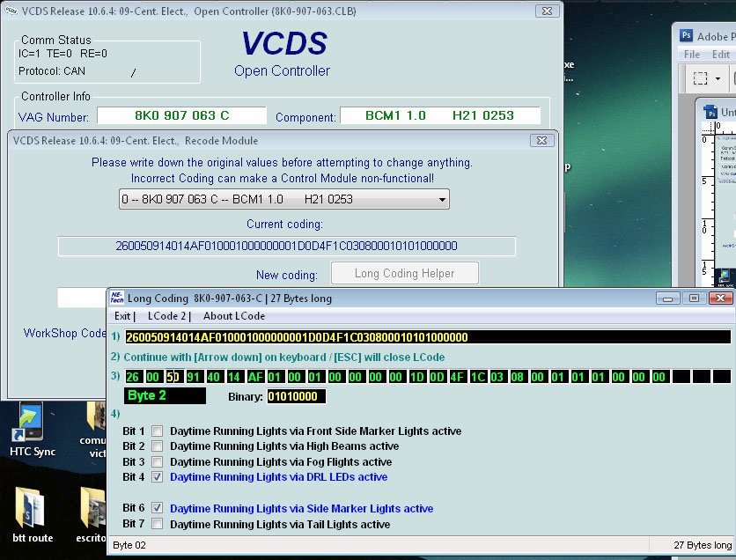Click the Current coding value field

coord(287,246)
